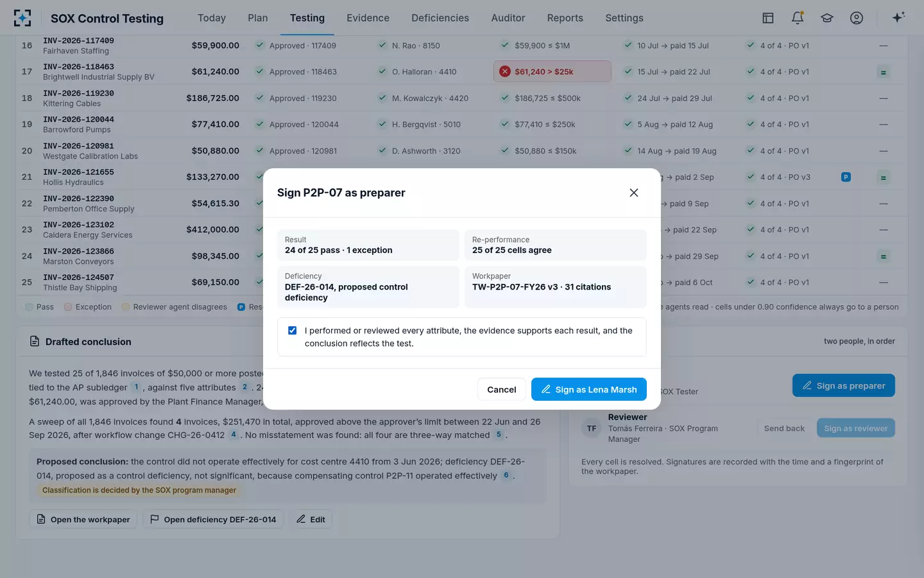Click Send back for the reviewer
The height and width of the screenshot is (578, 924).
click(784, 428)
